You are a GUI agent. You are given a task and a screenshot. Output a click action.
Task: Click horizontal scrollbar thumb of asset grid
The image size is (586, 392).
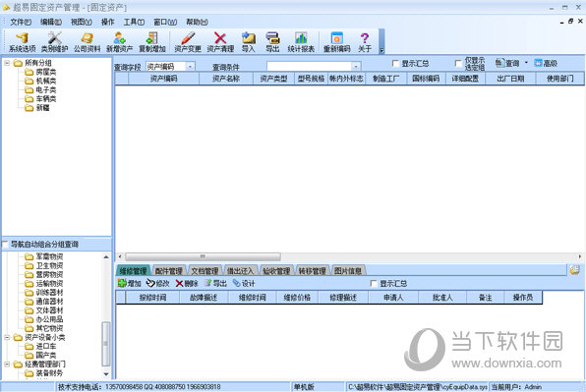point(203,256)
